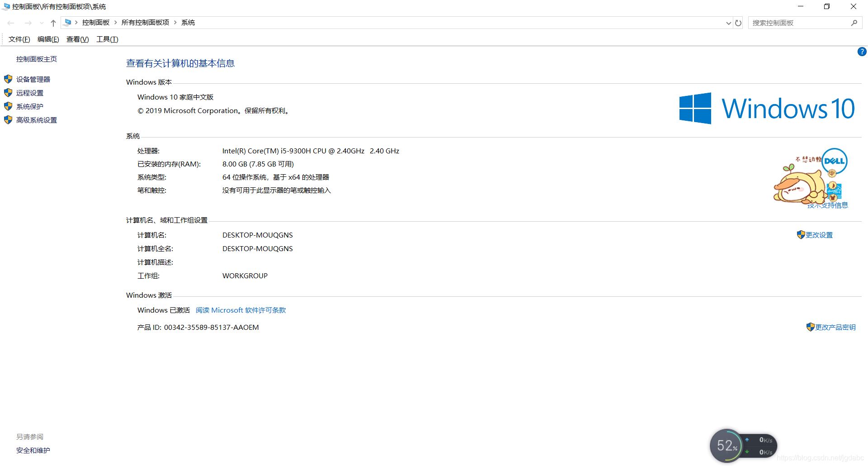The height and width of the screenshot is (466, 868).
Task: Click the WORKGROUP value
Action: pyautogui.click(x=245, y=276)
